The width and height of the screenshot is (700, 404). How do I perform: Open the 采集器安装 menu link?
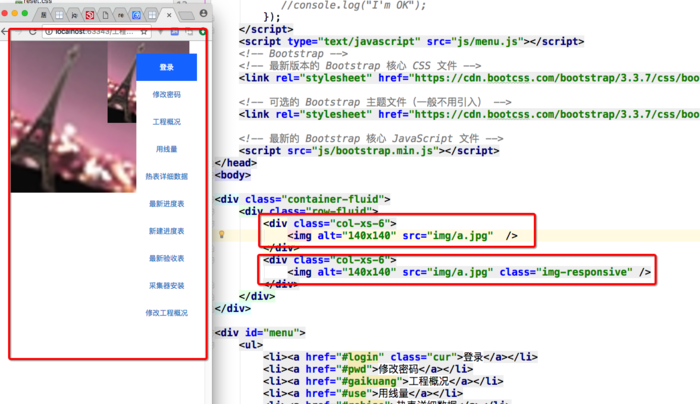pyautogui.click(x=167, y=286)
